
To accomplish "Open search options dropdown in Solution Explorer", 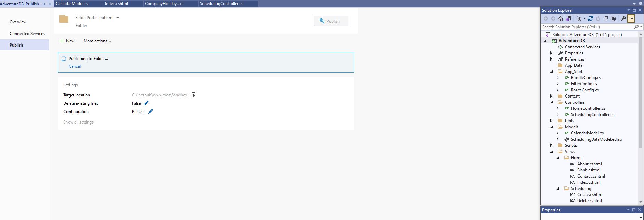I will (x=641, y=27).
